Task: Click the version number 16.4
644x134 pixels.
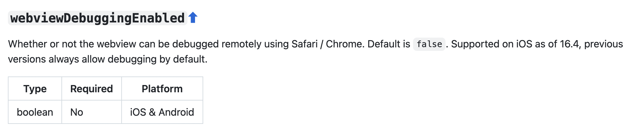Action: tap(569, 44)
